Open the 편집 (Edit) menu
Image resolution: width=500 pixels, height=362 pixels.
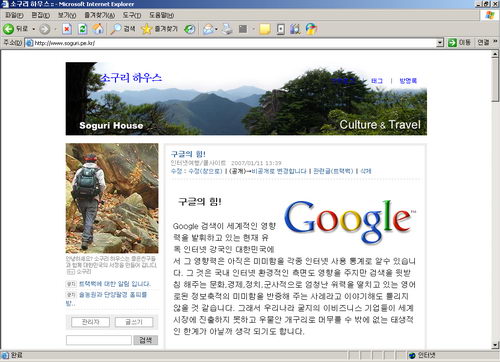[x=40, y=15]
